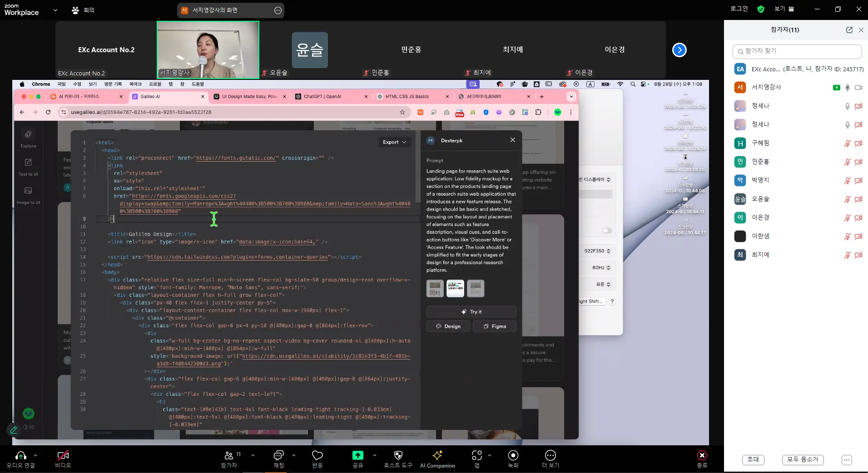Unmute 구혜림 in participants list
This screenshot has width=868, height=473.
pyautogui.click(x=847, y=143)
